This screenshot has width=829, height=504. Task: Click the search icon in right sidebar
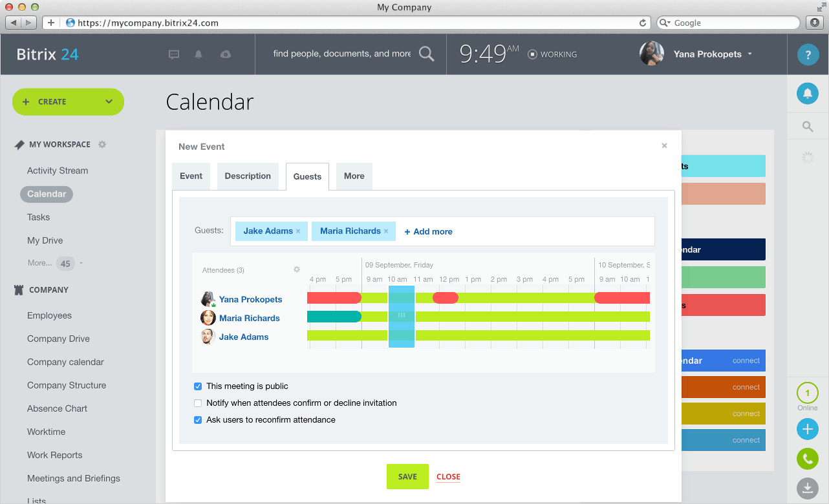[808, 127]
